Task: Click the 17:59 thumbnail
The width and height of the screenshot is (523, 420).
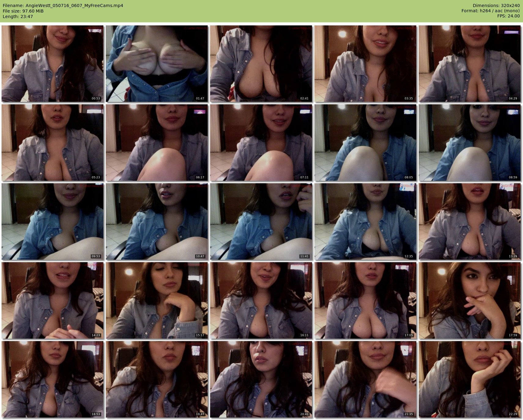Action: [x=469, y=300]
